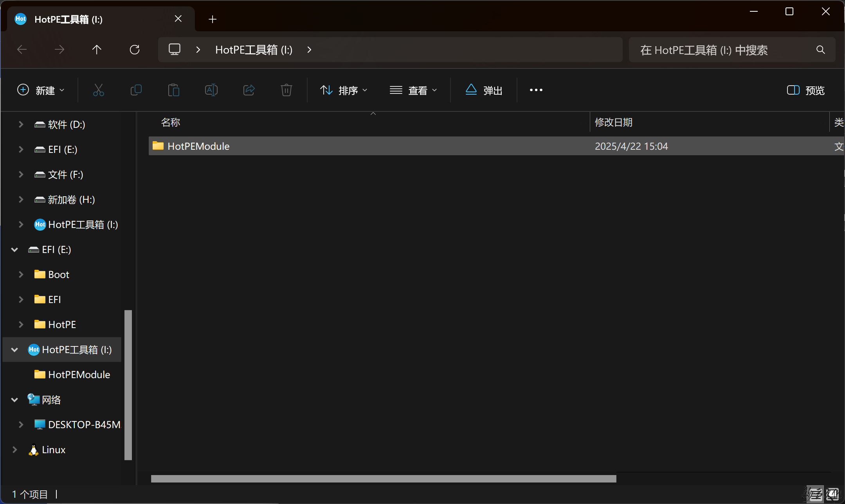This screenshot has width=845, height=504.
Task: Expand upper HotPE工具箱 (I:) tree node
Action: click(21, 224)
